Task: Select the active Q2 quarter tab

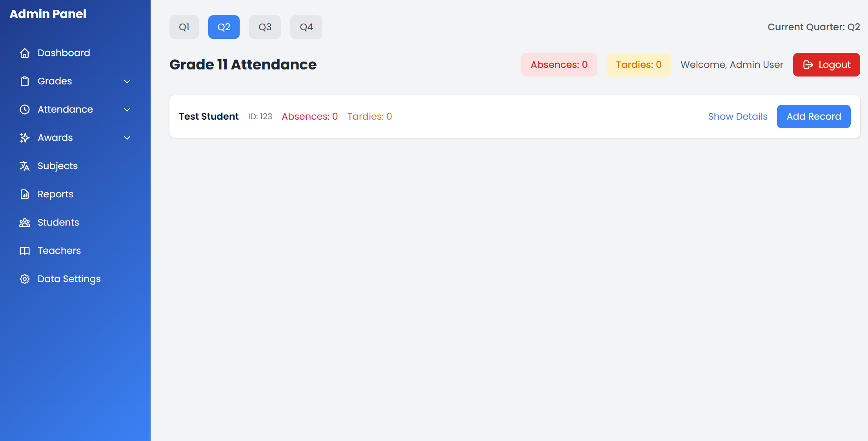Action: pos(224,27)
